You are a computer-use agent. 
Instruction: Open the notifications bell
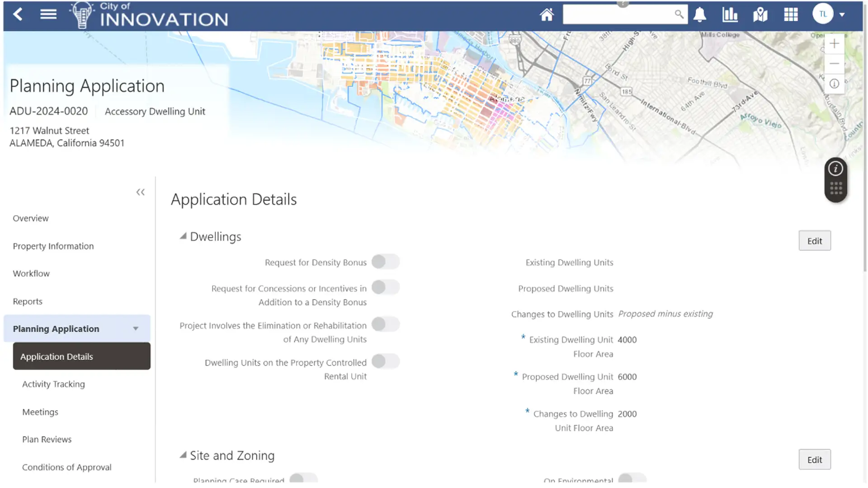tap(699, 15)
